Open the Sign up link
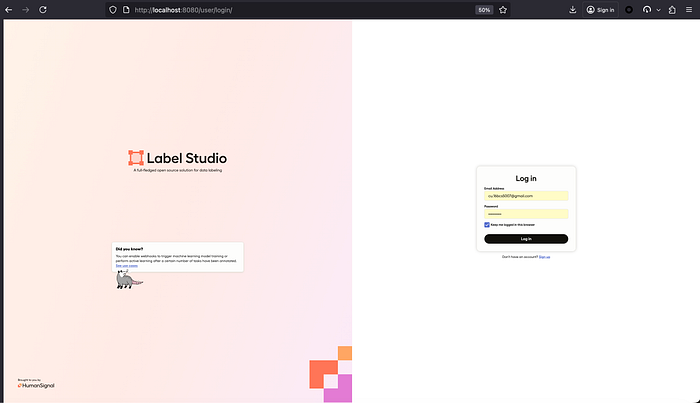 (544, 257)
